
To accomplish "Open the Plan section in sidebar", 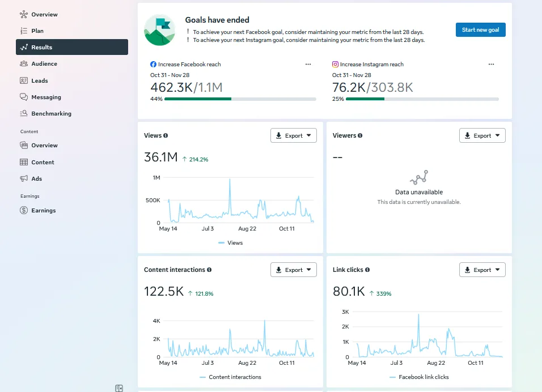I will pyautogui.click(x=37, y=31).
